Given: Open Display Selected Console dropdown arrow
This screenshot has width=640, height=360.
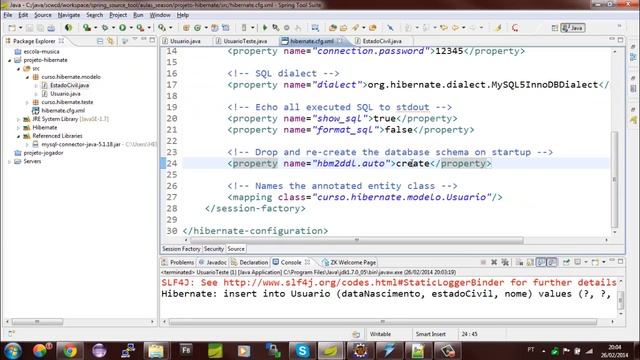Looking at the screenshot, I should pos(586,262).
